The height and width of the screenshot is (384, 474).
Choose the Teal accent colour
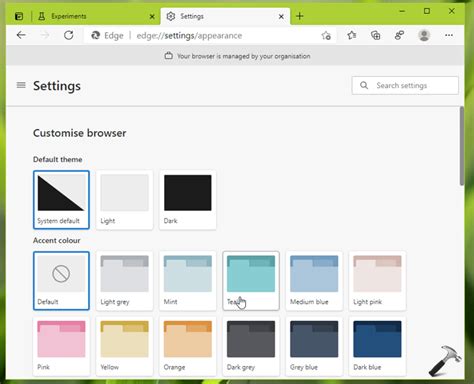[251, 281]
